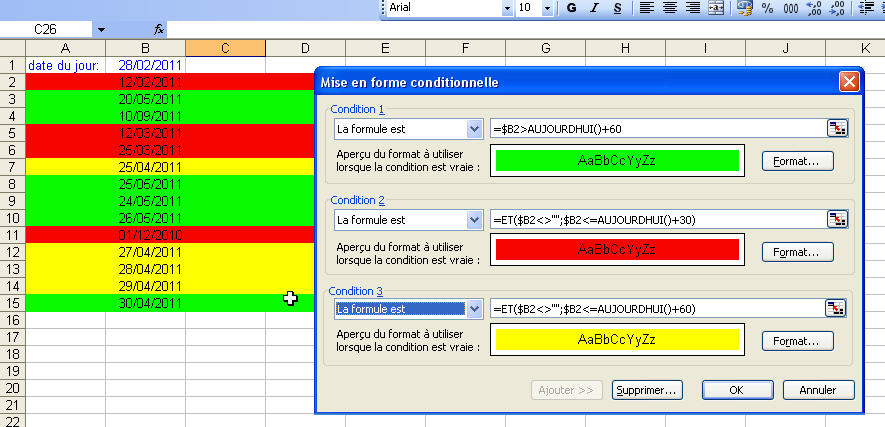Select column A header
Viewport: 885px width, 427px height.
[x=65, y=49]
